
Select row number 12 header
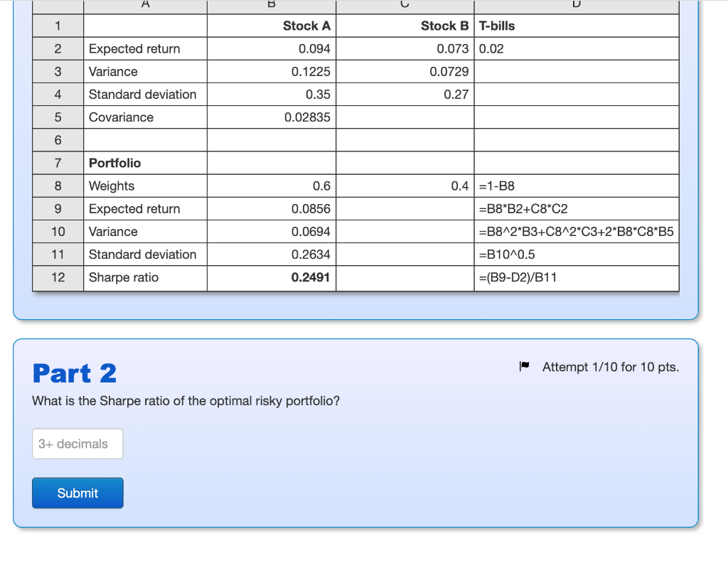[x=58, y=277]
